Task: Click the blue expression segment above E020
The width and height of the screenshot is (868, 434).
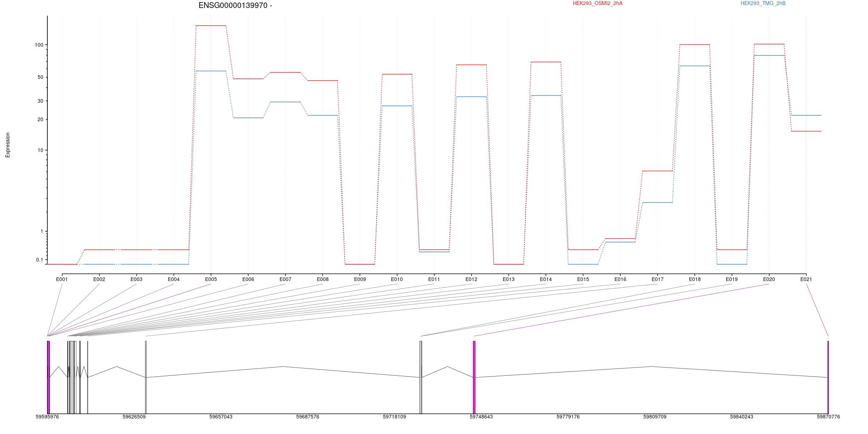Action: pos(769,55)
